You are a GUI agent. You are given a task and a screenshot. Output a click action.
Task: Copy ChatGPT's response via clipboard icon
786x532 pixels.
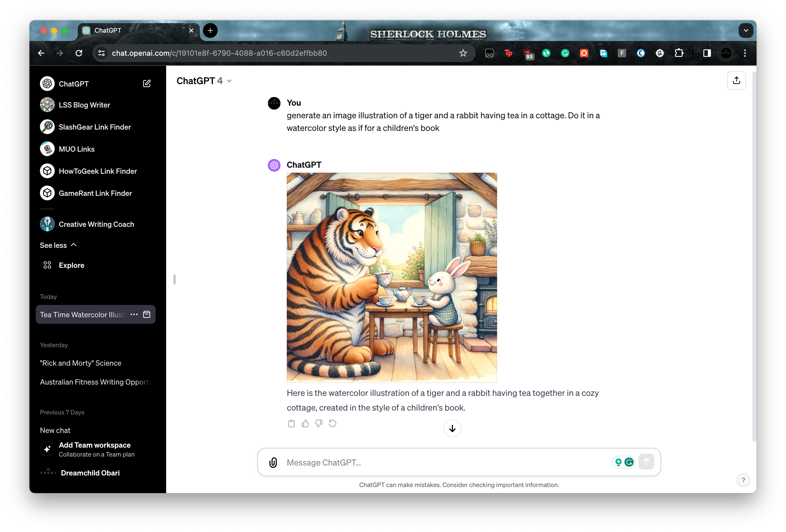pyautogui.click(x=291, y=423)
